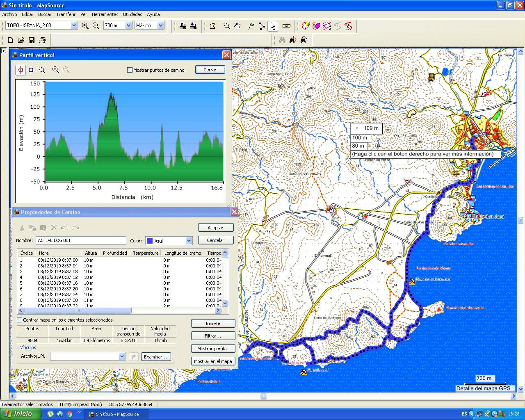Click the main toolbar zoom out magnifier
This screenshot has width=525, height=420.
[x=96, y=25]
